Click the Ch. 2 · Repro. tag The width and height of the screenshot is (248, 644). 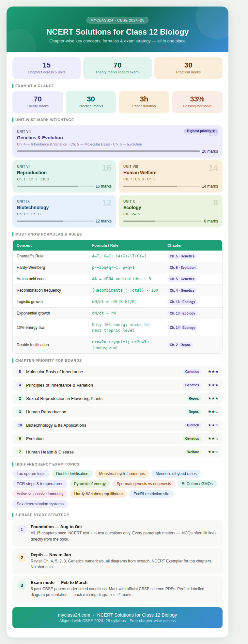pos(180,345)
